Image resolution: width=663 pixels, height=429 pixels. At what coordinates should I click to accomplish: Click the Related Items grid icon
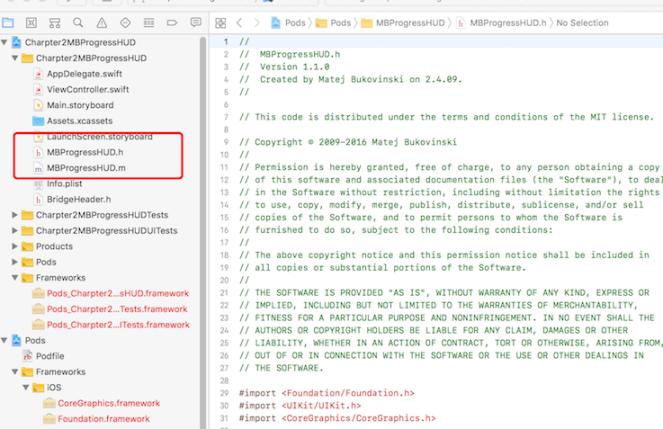[x=221, y=21]
